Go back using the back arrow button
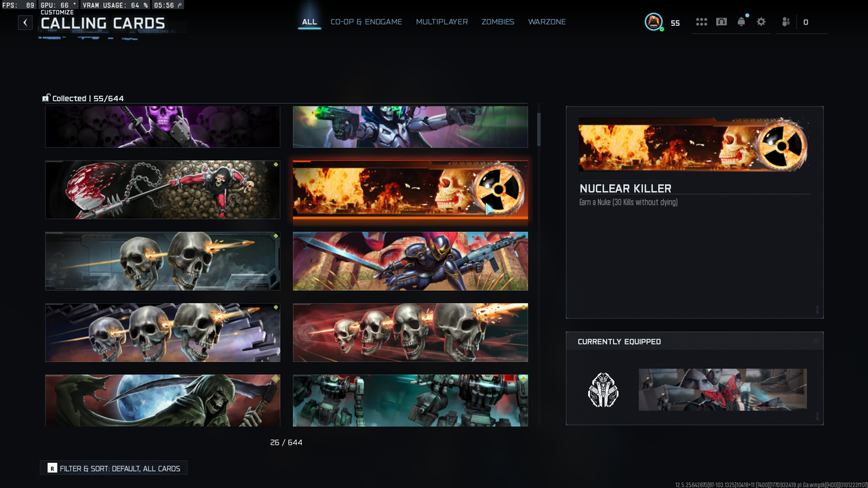 [x=25, y=22]
